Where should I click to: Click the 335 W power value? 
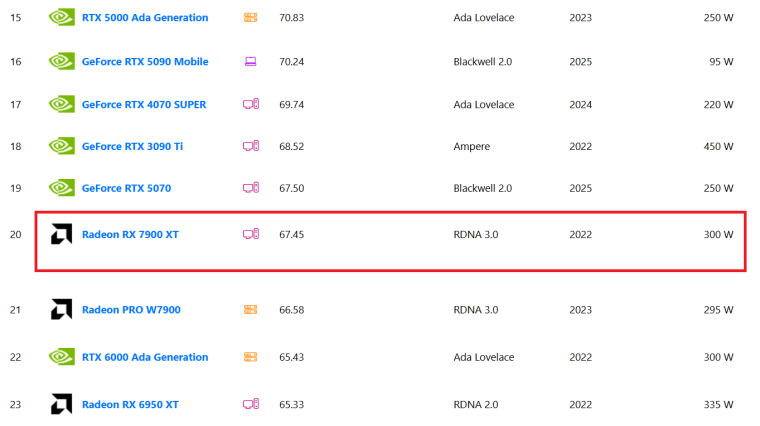tap(718, 405)
